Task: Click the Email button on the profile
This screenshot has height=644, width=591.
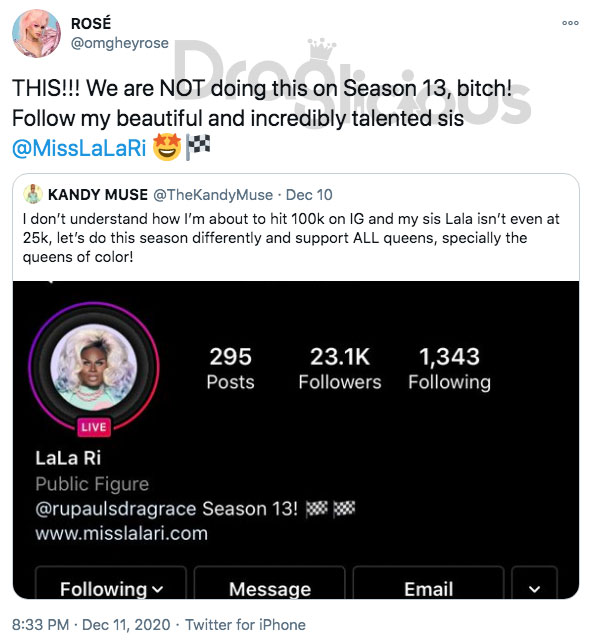Action: click(x=428, y=583)
